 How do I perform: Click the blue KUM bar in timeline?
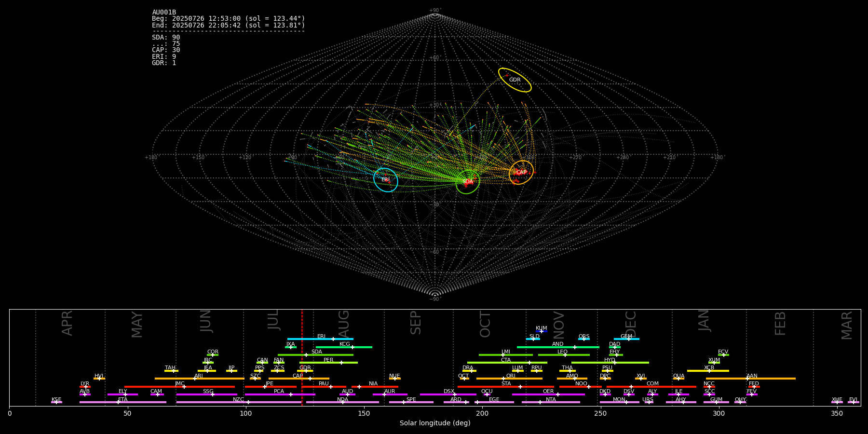542,331
